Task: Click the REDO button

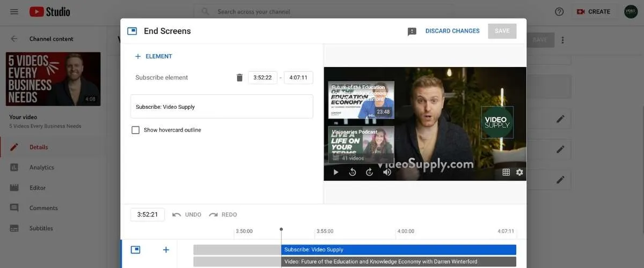Action: pos(223,214)
